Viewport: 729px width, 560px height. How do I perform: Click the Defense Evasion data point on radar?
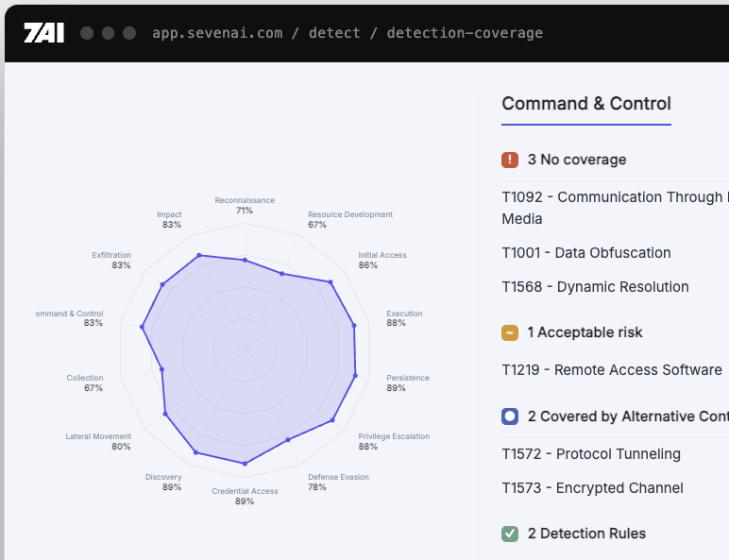click(288, 439)
